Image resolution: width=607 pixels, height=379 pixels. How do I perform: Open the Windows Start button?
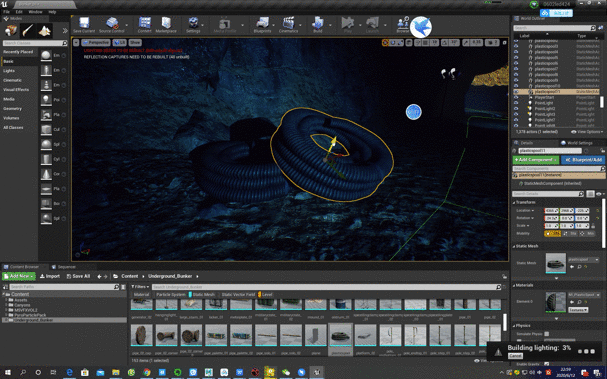[x=7, y=372]
